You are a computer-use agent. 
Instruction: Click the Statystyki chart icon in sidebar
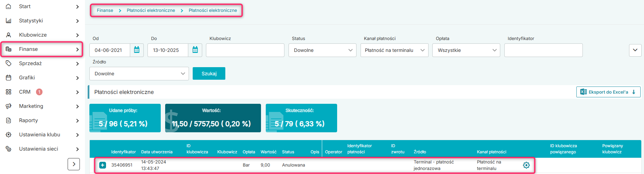(x=9, y=21)
